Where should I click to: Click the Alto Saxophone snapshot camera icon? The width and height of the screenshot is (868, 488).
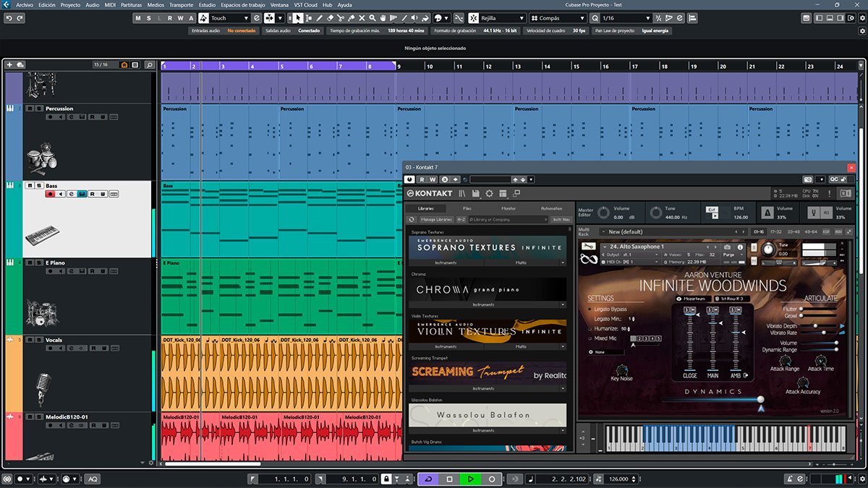(x=728, y=247)
